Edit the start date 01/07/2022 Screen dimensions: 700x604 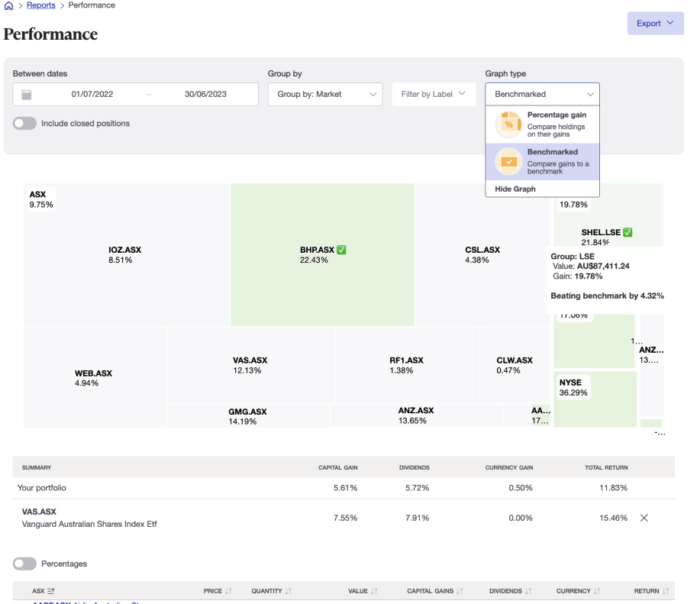tap(92, 94)
